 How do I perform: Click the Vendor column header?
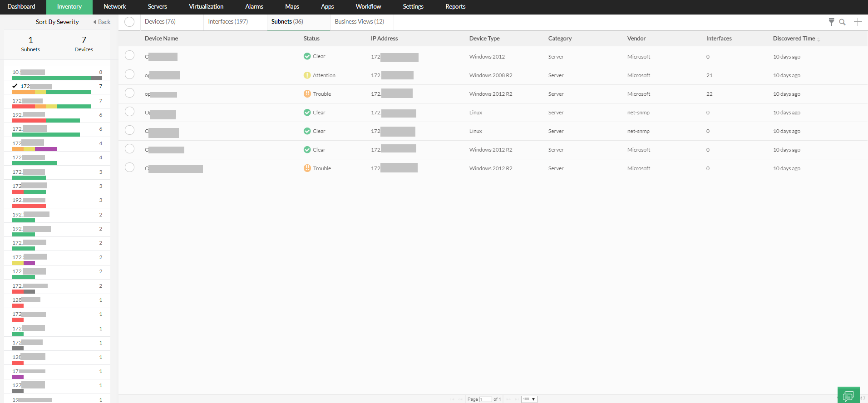click(636, 39)
